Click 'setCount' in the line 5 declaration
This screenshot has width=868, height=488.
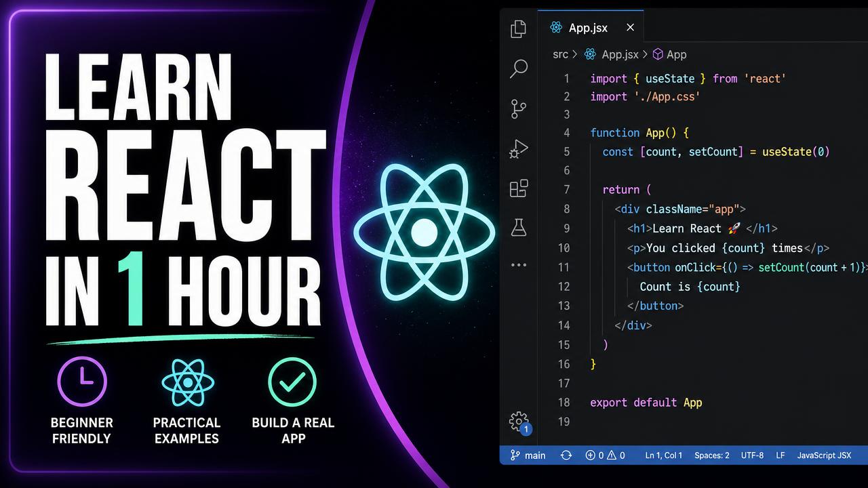[x=713, y=152]
